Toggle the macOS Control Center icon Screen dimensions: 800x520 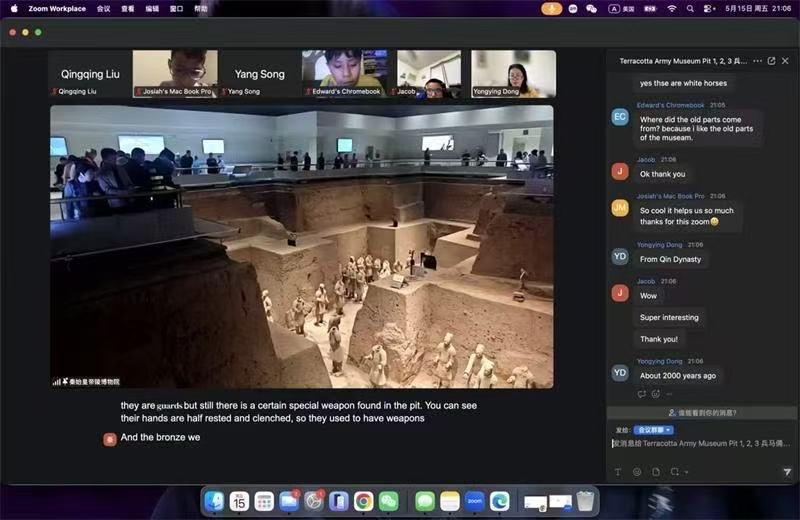709,9
